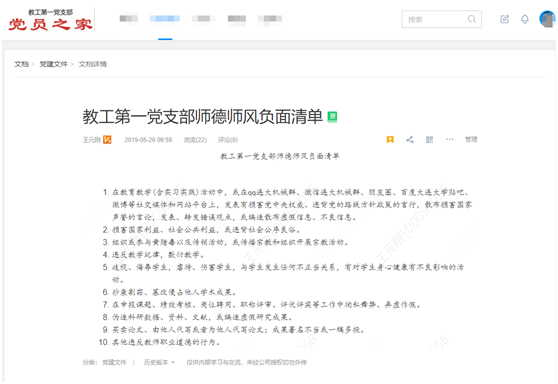Open the 党建文件 category link after 分类
This screenshot has height=384, width=558.
coord(114,362)
